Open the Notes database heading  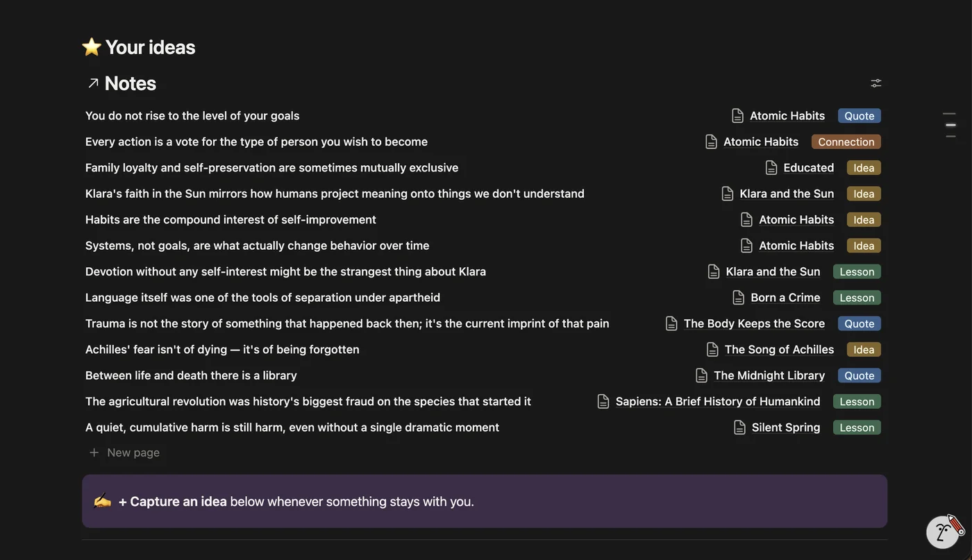click(x=130, y=83)
